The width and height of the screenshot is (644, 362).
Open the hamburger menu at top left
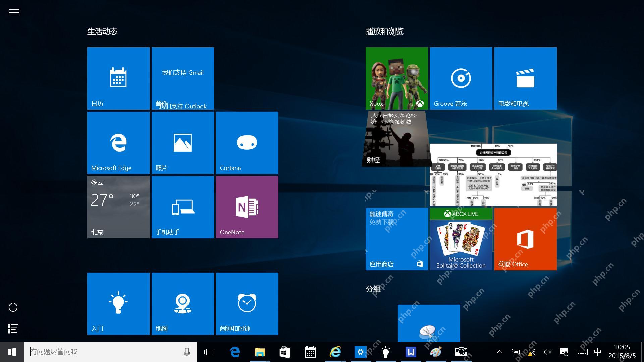[14, 12]
